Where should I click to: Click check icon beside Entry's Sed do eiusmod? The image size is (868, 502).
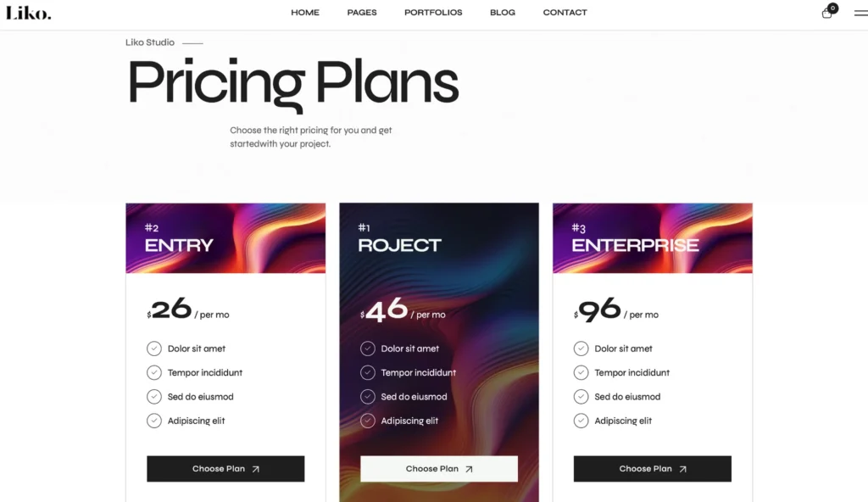click(154, 396)
